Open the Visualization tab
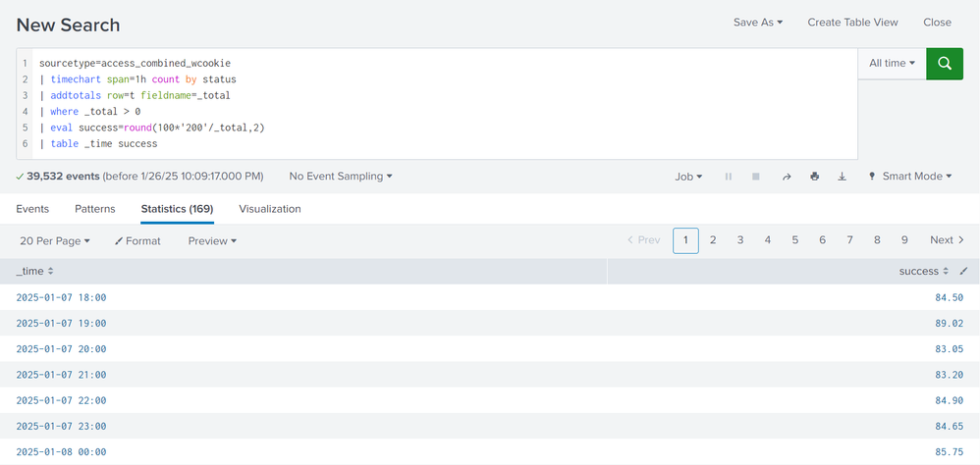The height and width of the screenshot is (465, 980). (x=270, y=209)
